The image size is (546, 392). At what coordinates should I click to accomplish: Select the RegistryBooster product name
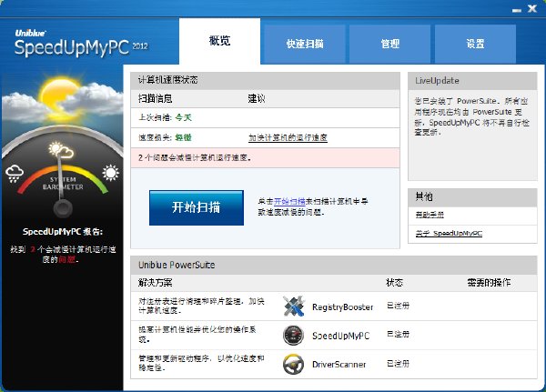(343, 307)
